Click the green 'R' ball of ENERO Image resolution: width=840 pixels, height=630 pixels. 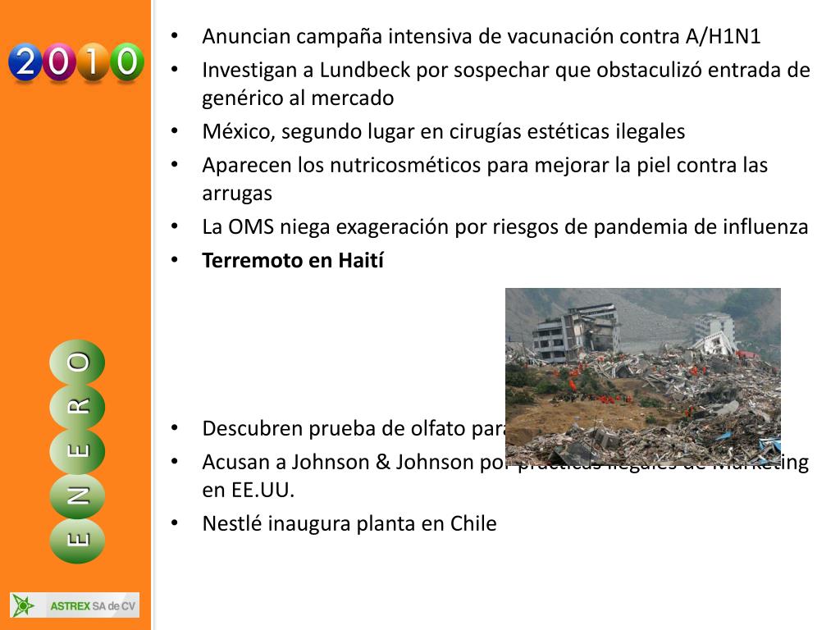point(77,407)
